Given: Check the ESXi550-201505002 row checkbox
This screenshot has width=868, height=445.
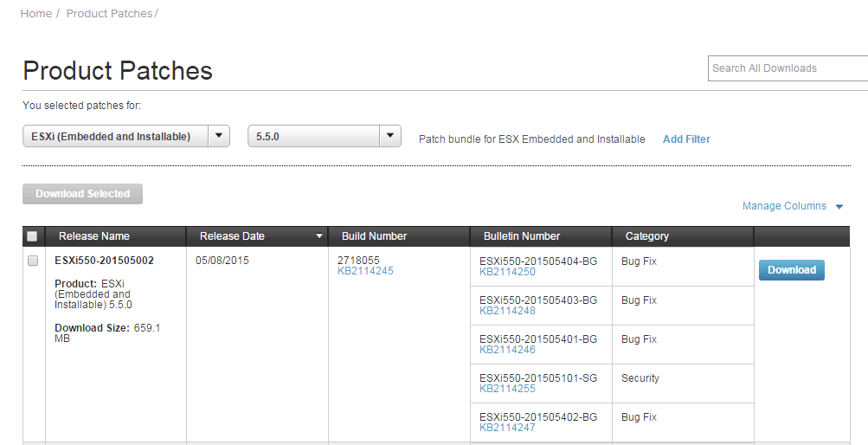Looking at the screenshot, I should pyautogui.click(x=33, y=260).
